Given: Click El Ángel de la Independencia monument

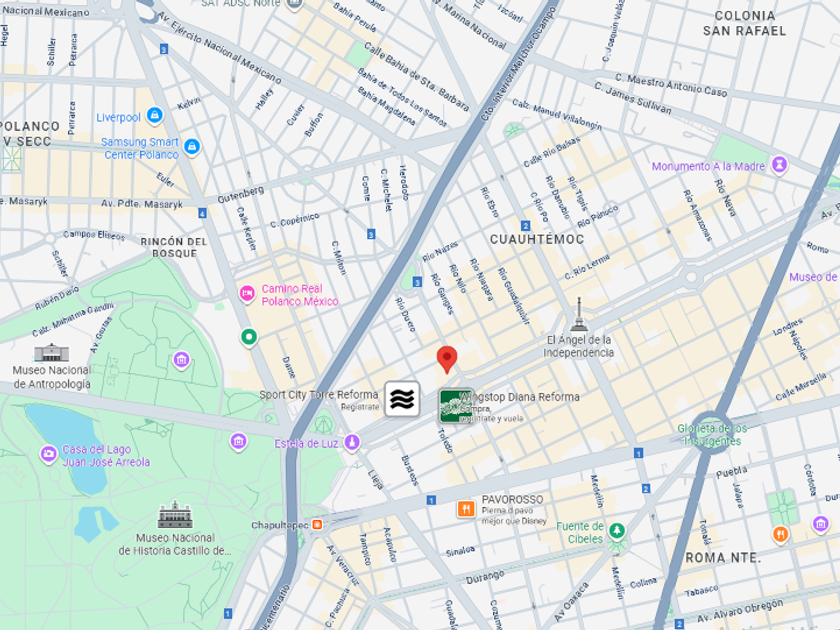Looking at the screenshot, I should [579, 315].
